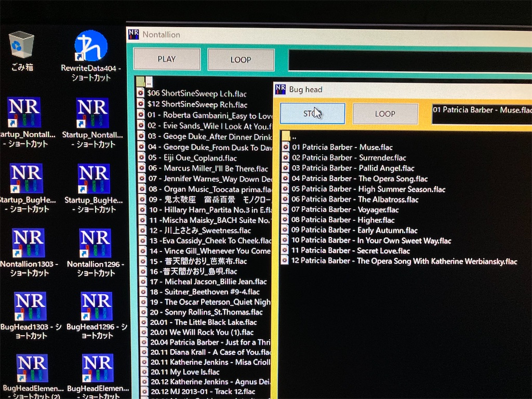Select 03 - Geoge Duke_After Dinner Drink
The width and height of the screenshot is (532, 399).
tap(210, 137)
